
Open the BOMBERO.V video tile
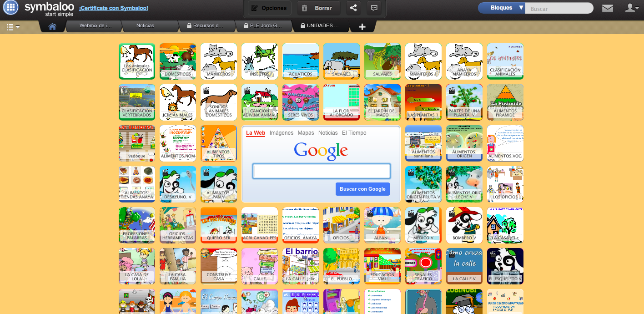pyautogui.click(x=464, y=225)
